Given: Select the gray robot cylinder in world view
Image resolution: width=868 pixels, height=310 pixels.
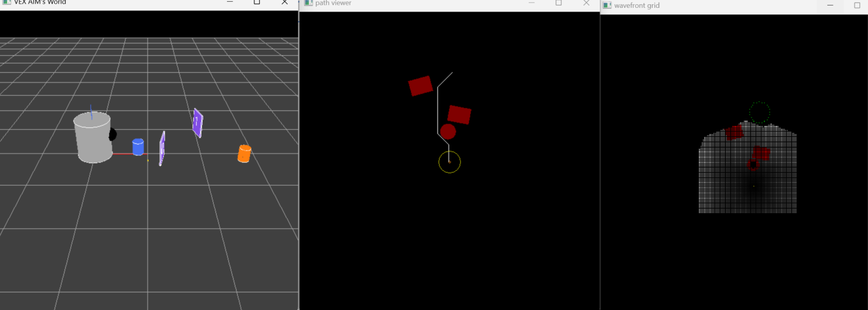Looking at the screenshot, I should (x=93, y=138).
